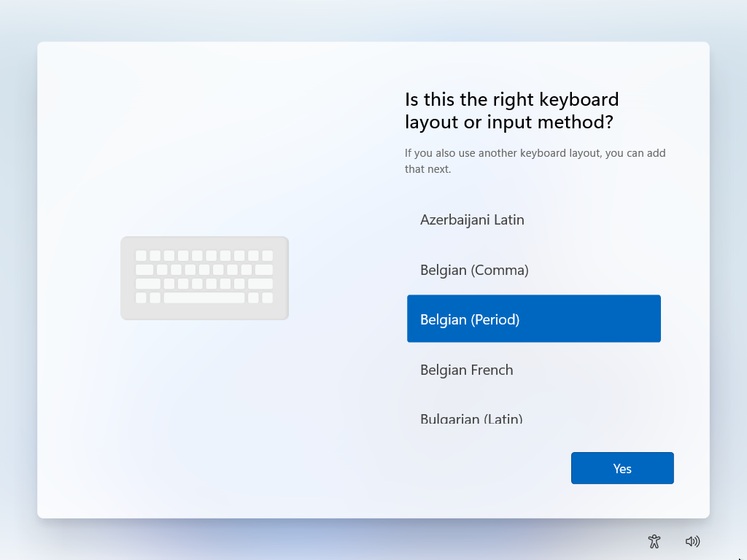Click the spacebar on the keyboard illustration
Image resolution: width=747 pixels, height=560 pixels.
[204, 298]
